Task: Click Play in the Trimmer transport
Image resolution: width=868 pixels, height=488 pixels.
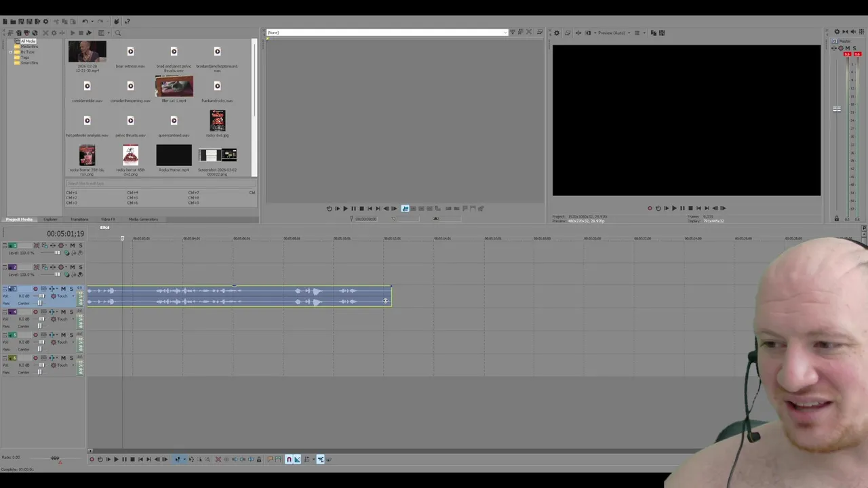Action: click(345, 208)
